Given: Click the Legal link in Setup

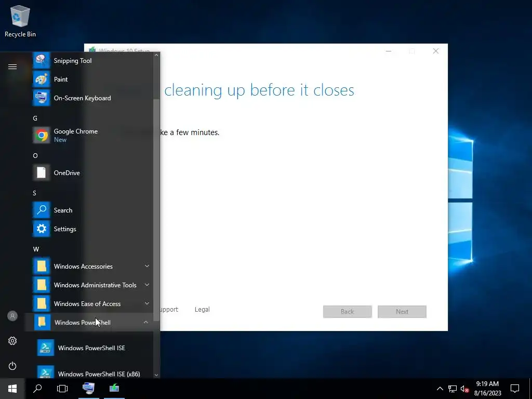Looking at the screenshot, I should point(202,310).
